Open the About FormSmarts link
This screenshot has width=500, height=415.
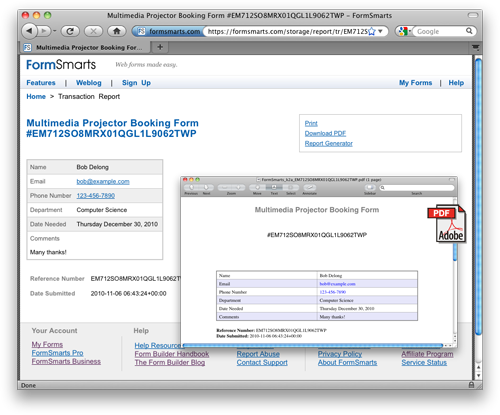(x=347, y=362)
